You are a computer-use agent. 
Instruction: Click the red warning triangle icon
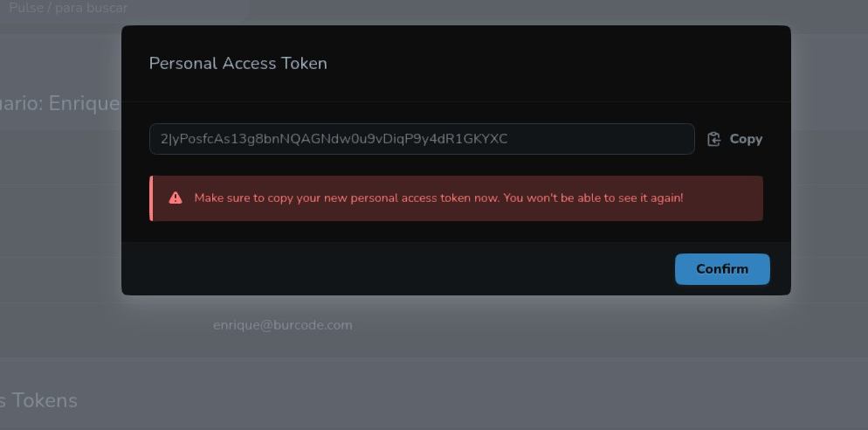176,198
